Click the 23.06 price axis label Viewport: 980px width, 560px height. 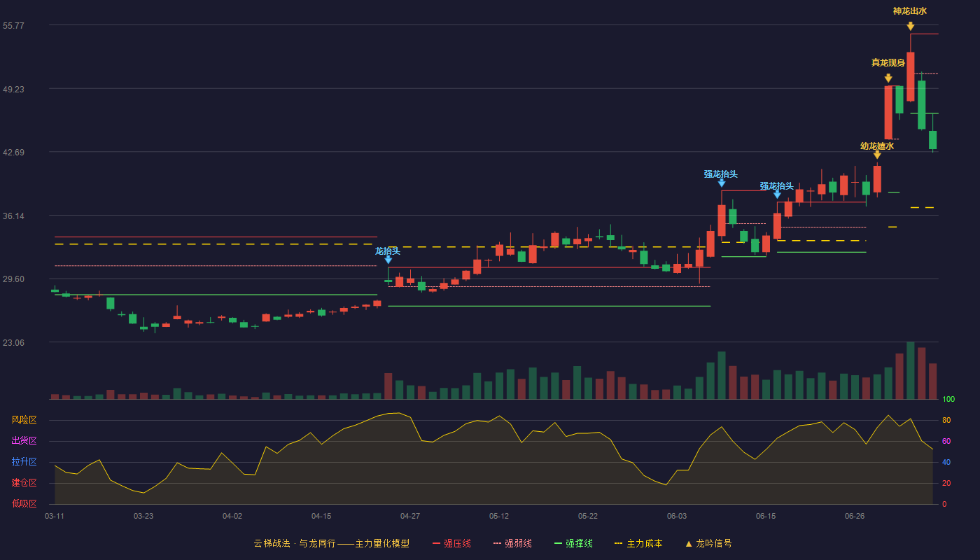(x=13, y=342)
